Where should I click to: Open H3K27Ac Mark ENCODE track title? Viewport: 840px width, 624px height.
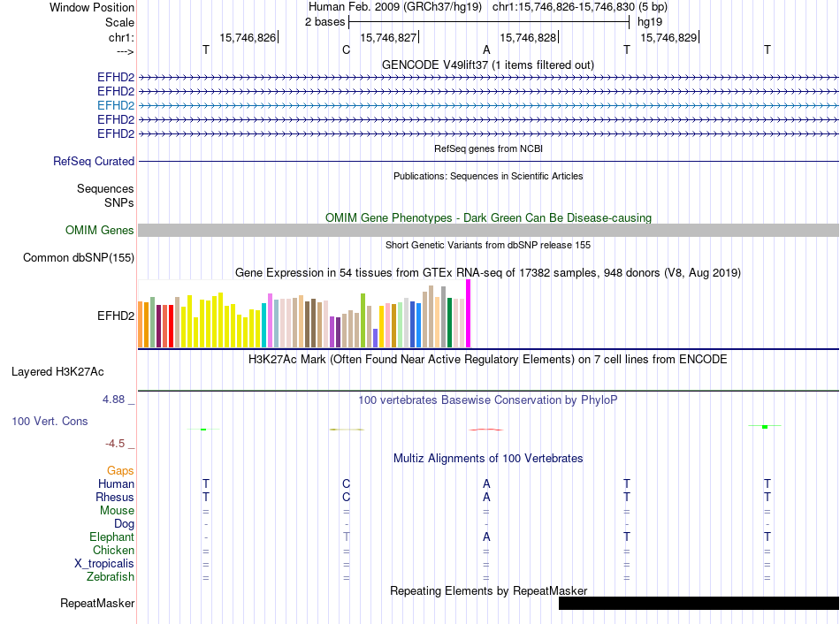click(488, 360)
